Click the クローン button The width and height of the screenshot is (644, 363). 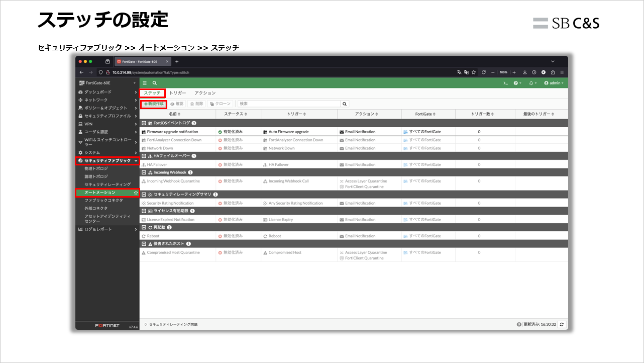(220, 104)
